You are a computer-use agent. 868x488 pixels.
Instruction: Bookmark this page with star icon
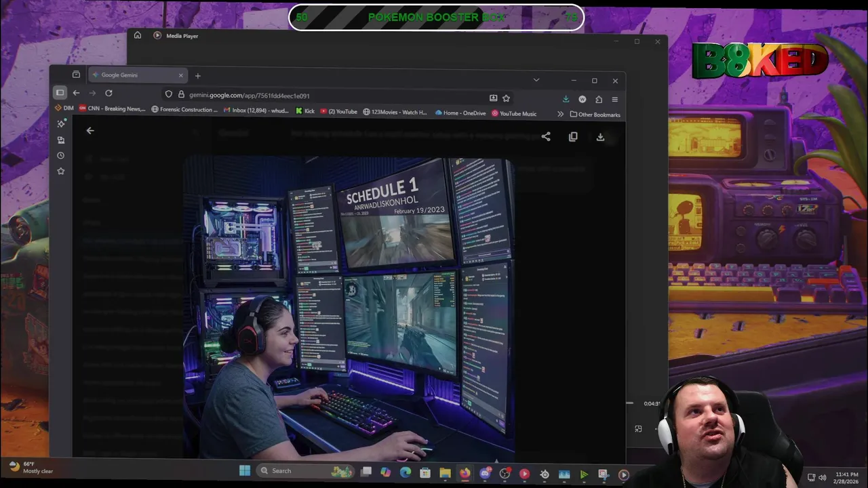(x=506, y=98)
